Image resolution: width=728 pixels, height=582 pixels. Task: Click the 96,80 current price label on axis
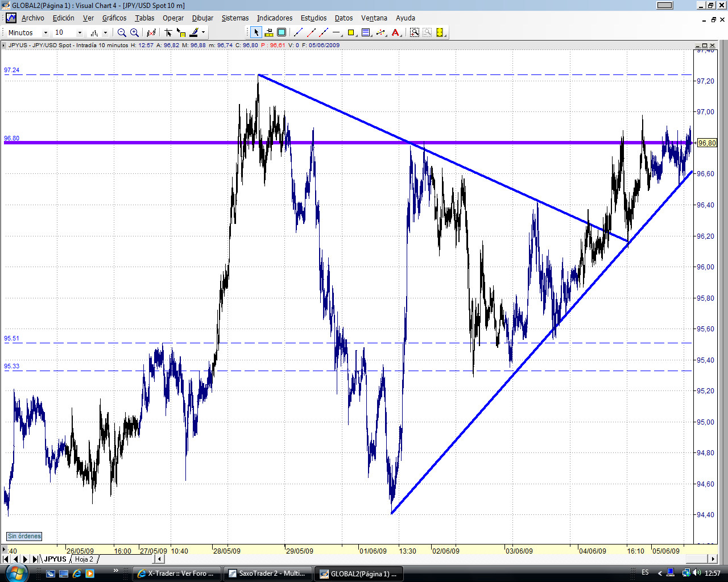tap(706, 143)
